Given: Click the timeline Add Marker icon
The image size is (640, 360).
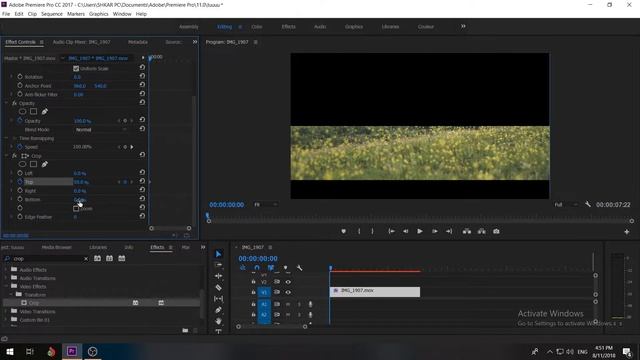Looking at the screenshot, I should (x=285, y=268).
